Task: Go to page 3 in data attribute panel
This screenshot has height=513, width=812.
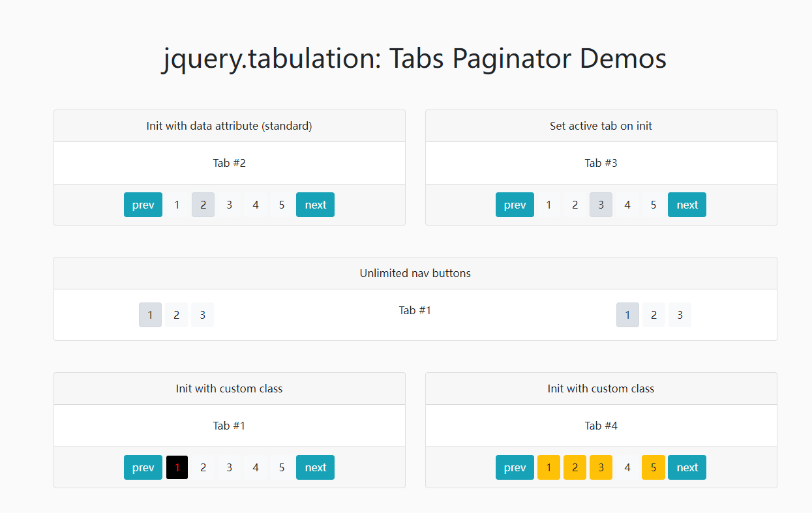Action: [229, 205]
